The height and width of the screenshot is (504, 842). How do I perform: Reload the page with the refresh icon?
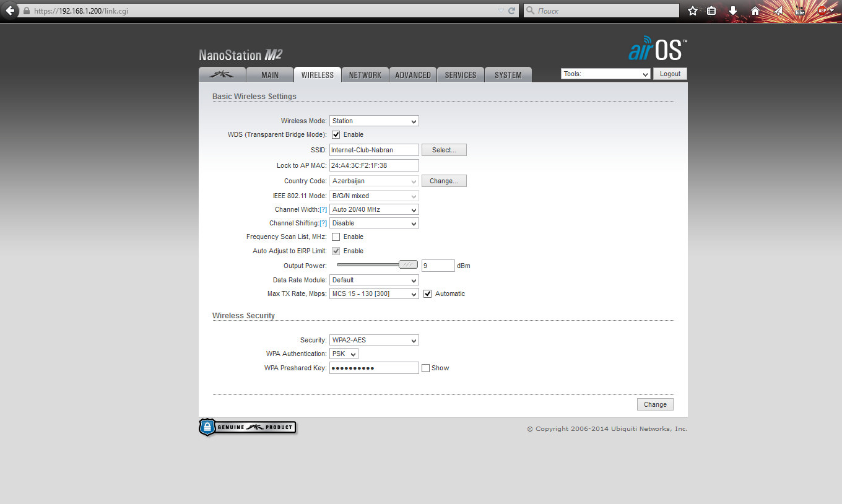(x=511, y=11)
